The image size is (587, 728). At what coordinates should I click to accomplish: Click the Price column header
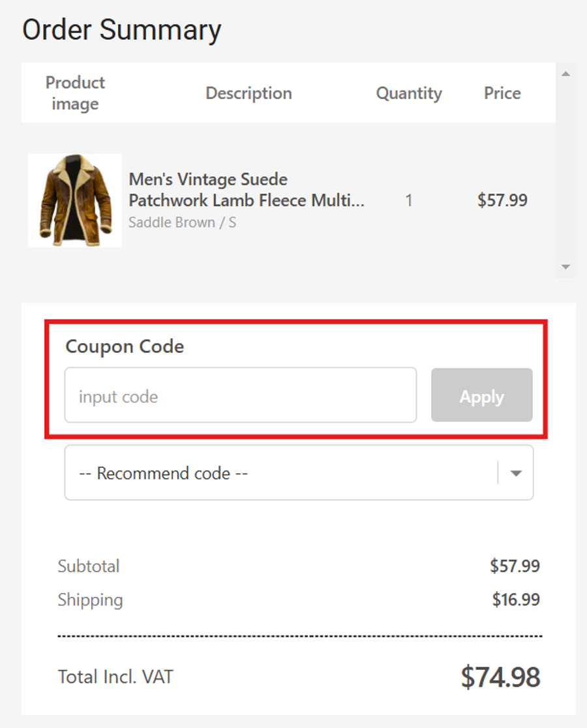point(502,93)
